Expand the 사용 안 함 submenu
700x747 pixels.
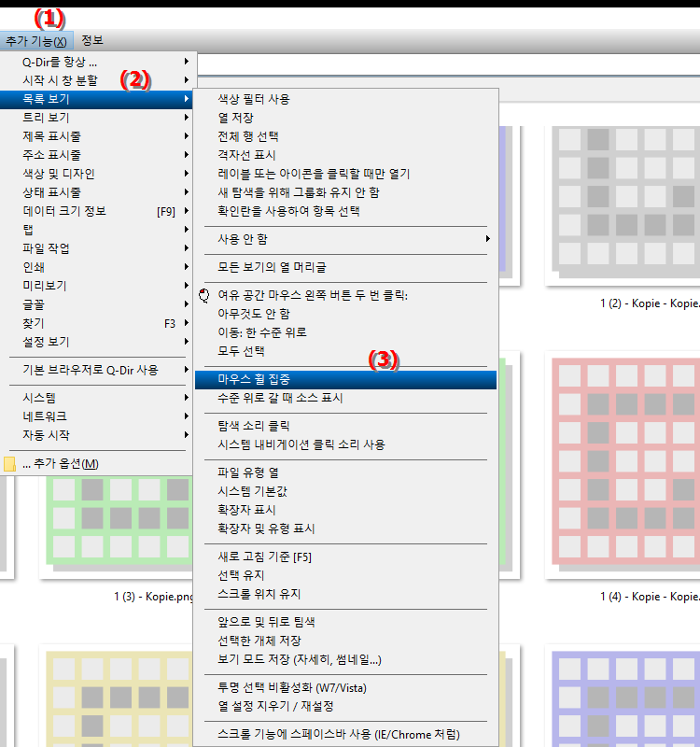click(345, 239)
